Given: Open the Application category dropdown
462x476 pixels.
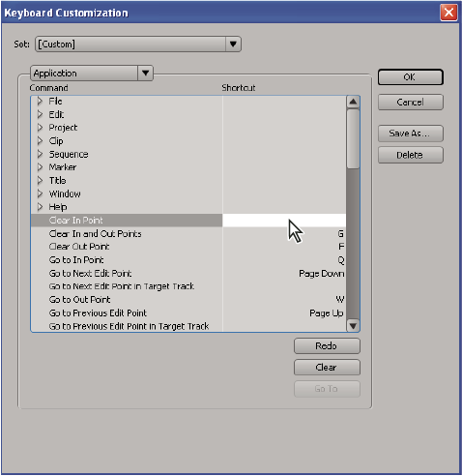Looking at the screenshot, I should [x=92, y=74].
